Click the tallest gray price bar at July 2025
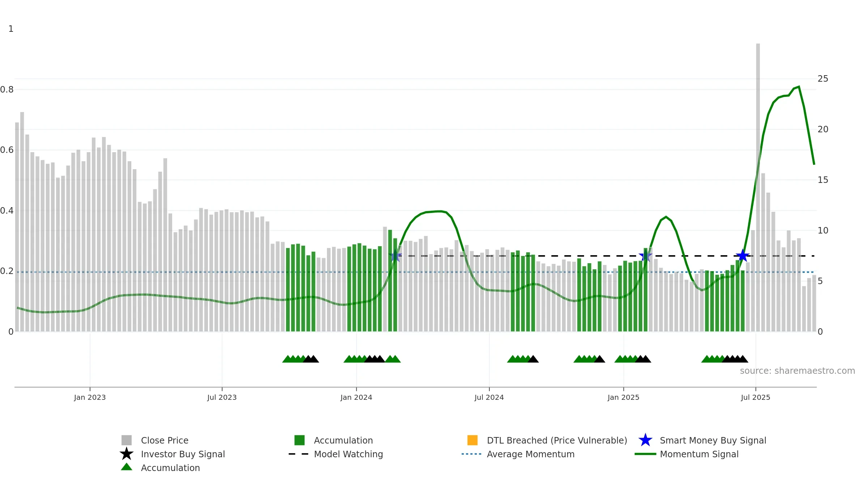Image resolution: width=868 pixels, height=488 pixels. 758,187
